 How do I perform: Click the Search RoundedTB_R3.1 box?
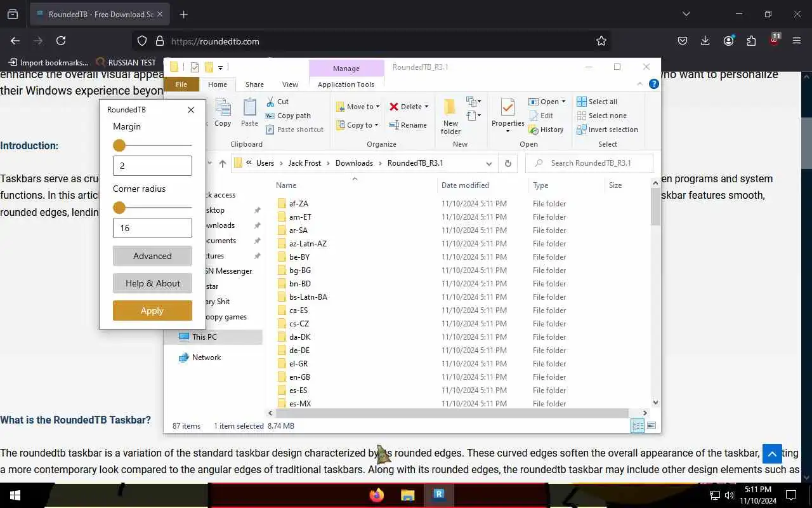589,163
